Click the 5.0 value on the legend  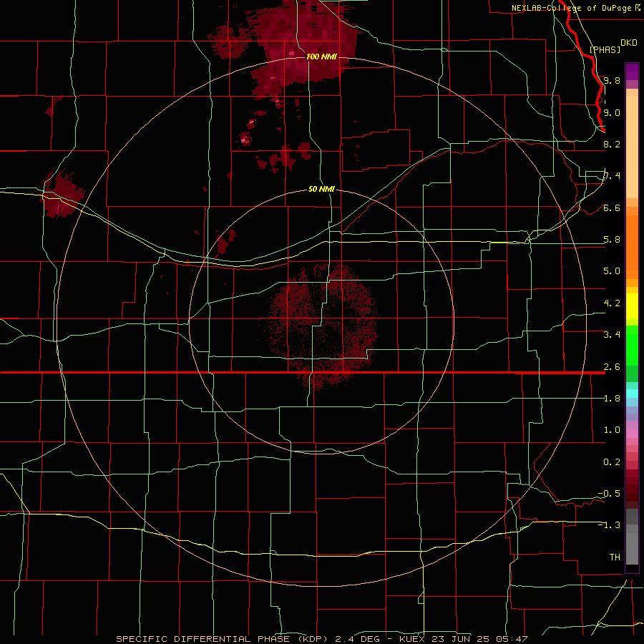612,271
